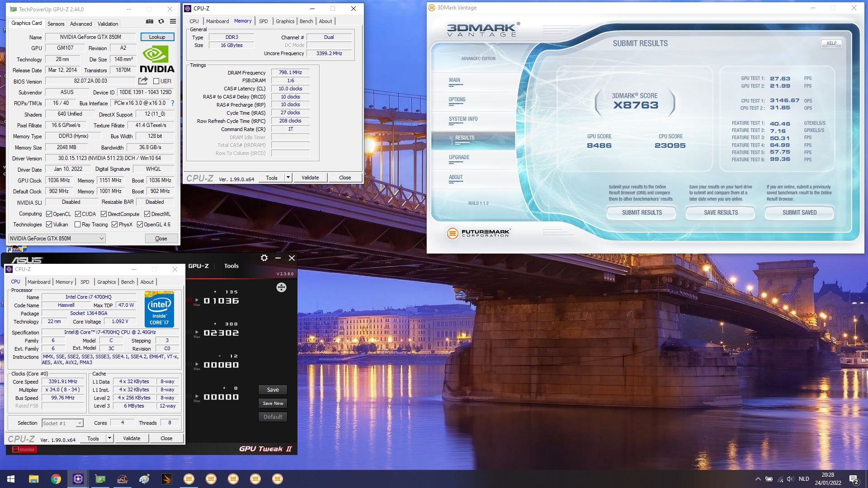This screenshot has height=488, width=868.
Task: Click BIOS Version field 82.07.2A.00.03
Action: [x=90, y=81]
